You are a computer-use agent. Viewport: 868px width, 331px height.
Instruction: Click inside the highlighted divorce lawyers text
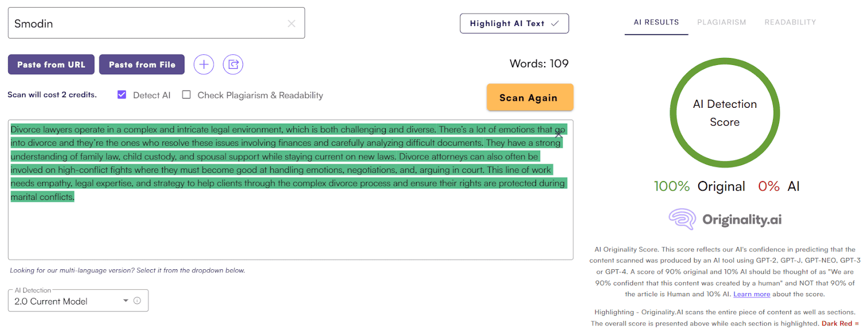pyautogui.click(x=271, y=157)
